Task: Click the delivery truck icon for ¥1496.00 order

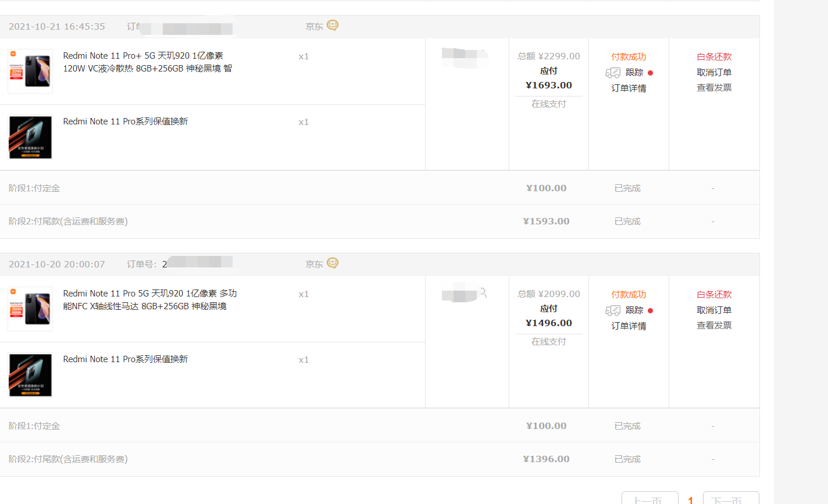Action: 613,310
